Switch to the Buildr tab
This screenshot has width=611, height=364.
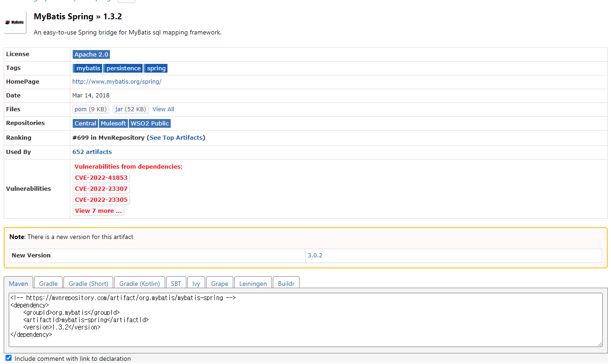pyautogui.click(x=286, y=283)
